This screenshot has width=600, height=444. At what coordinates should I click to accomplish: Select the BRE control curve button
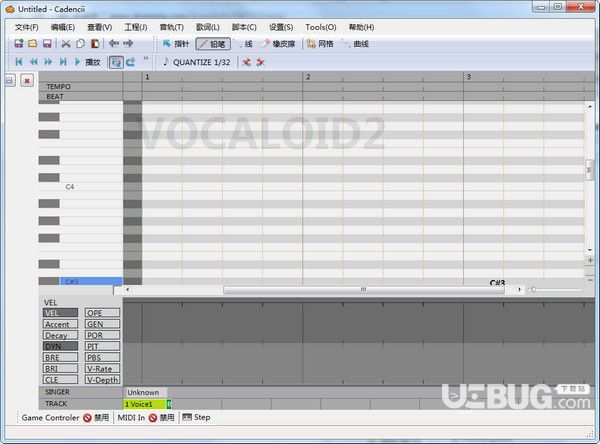click(x=60, y=357)
